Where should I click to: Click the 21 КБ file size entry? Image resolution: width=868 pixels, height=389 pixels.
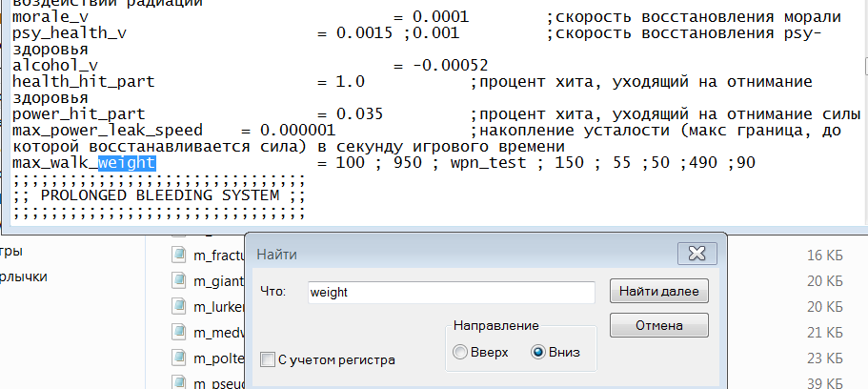[825, 333]
